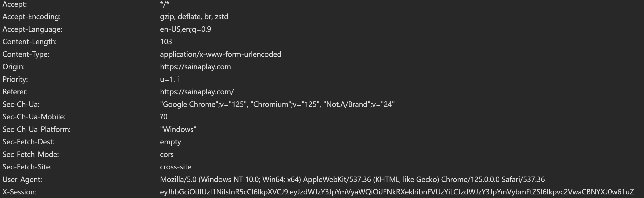The height and width of the screenshot is (198, 644).
Task: Select the gzip, deflate, br, zstd value
Action: (194, 17)
